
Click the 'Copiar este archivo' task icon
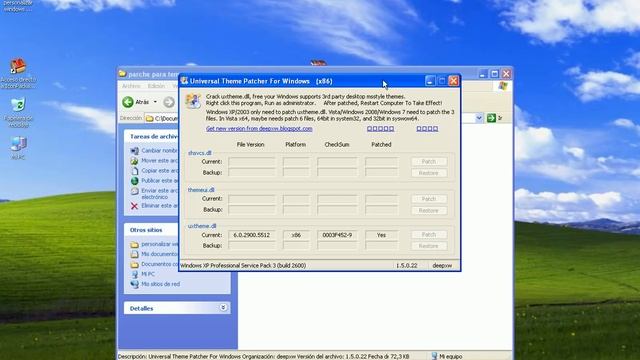(134, 171)
